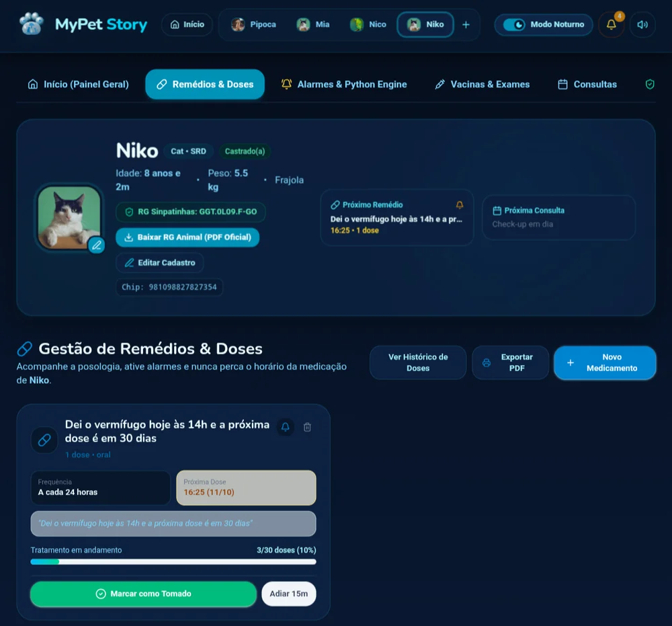672x626 pixels.
Task: Click Niko's cat photo thumbnail
Action: [x=69, y=217]
